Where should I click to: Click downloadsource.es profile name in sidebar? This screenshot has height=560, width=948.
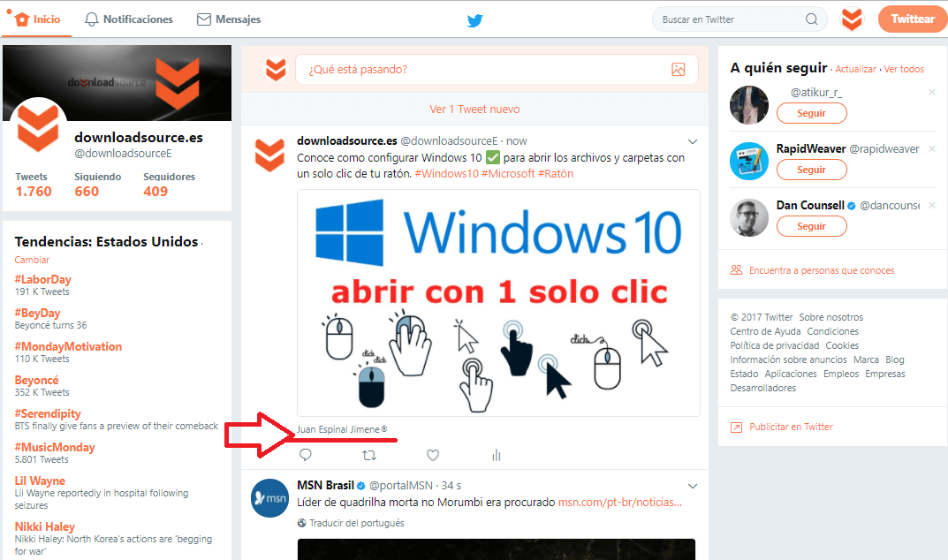coord(139,137)
